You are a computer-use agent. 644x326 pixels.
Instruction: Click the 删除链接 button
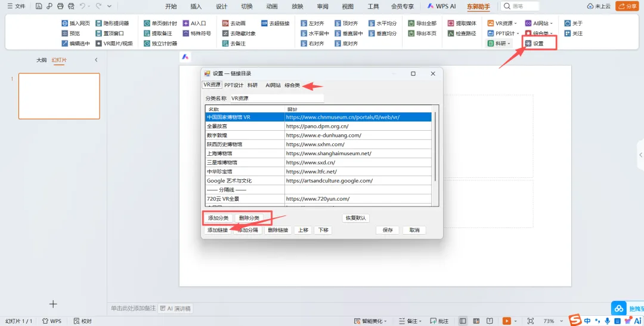pyautogui.click(x=278, y=230)
